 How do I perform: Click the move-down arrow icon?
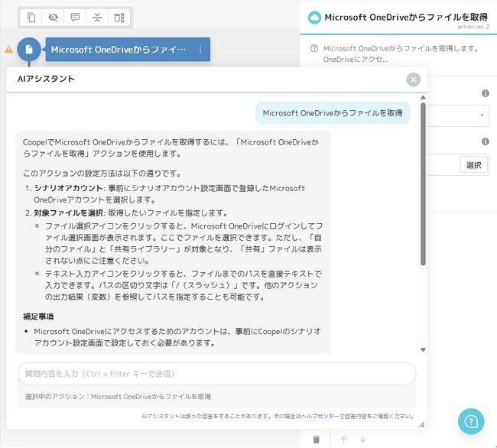(363, 440)
